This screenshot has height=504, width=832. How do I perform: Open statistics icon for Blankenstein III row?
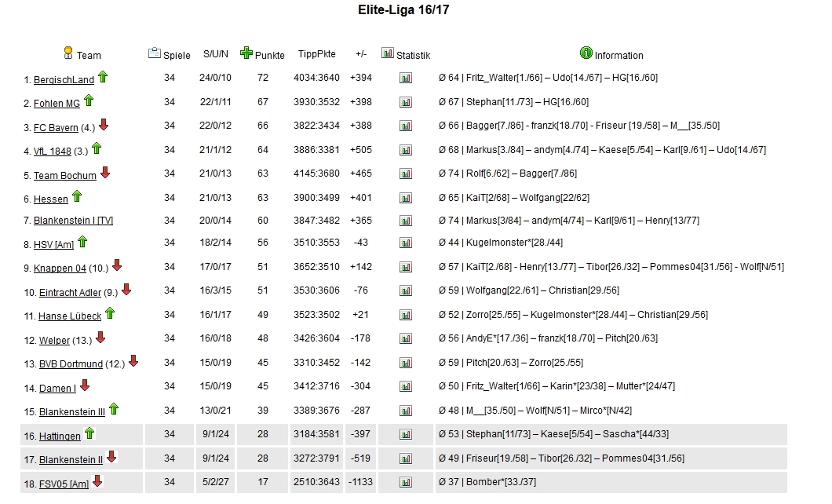[x=406, y=411]
